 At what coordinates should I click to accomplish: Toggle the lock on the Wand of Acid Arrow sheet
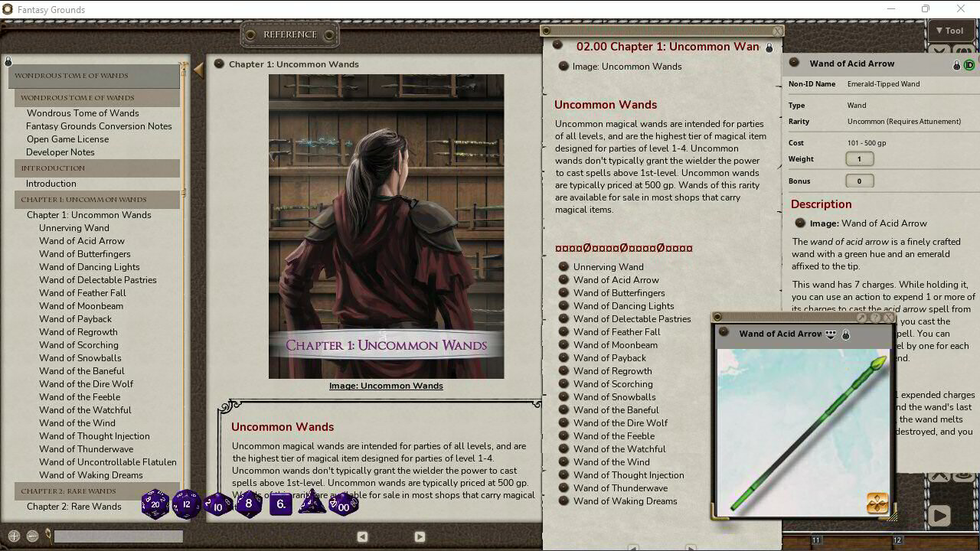coord(956,64)
